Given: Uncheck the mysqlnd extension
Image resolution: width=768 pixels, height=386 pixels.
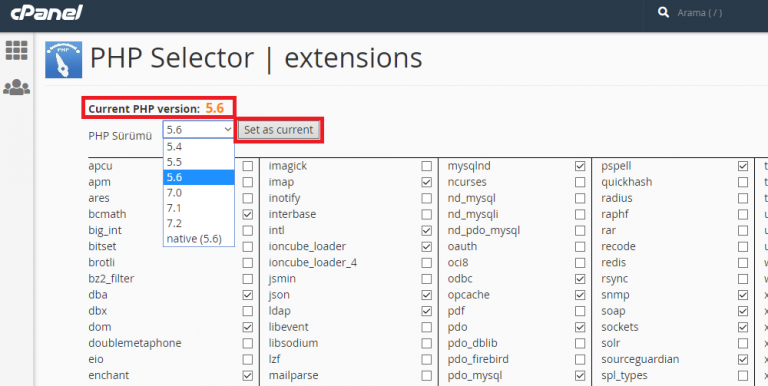Looking at the screenshot, I should coord(580,166).
